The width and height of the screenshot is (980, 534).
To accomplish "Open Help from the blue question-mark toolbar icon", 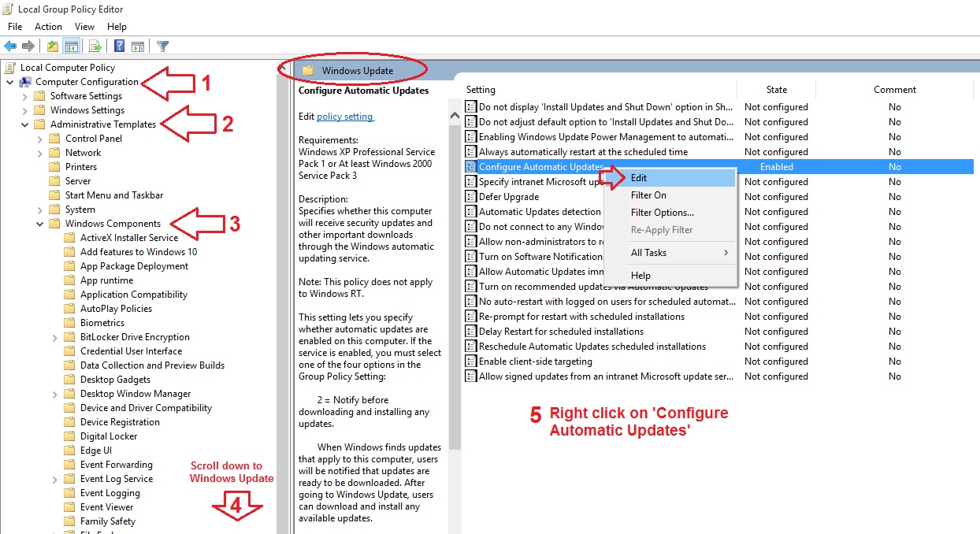I will tap(120, 46).
